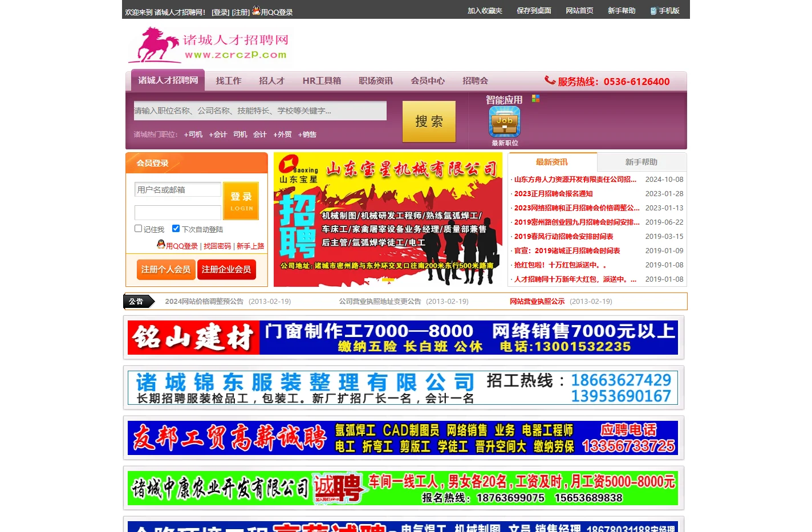Click the [注册] link in top bar
Image resolution: width=812 pixels, height=532 pixels.
point(241,12)
